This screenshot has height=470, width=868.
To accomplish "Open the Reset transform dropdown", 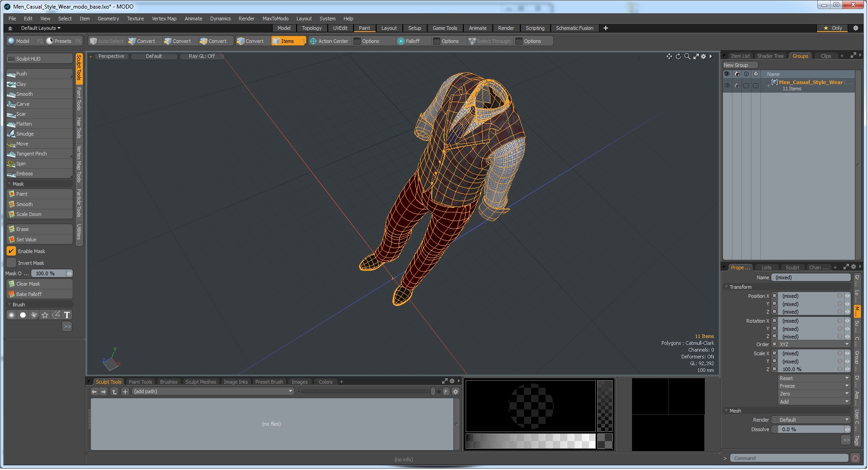I will [x=814, y=378].
